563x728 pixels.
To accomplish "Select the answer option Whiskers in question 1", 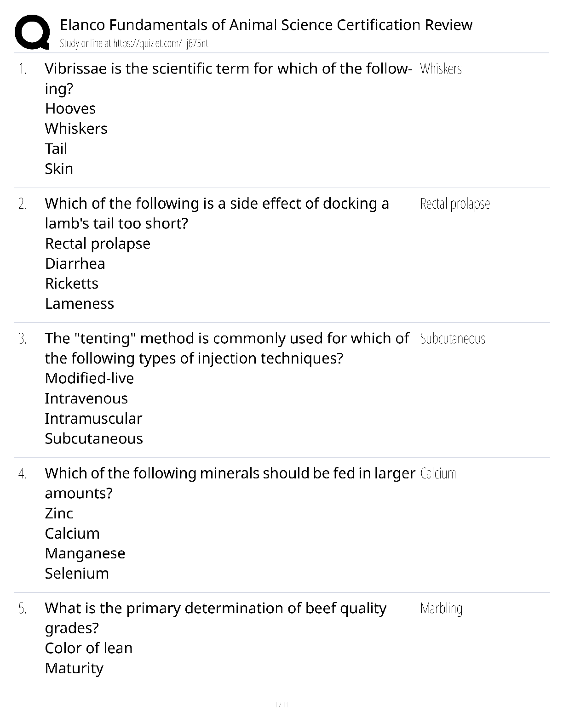I will click(x=76, y=129).
